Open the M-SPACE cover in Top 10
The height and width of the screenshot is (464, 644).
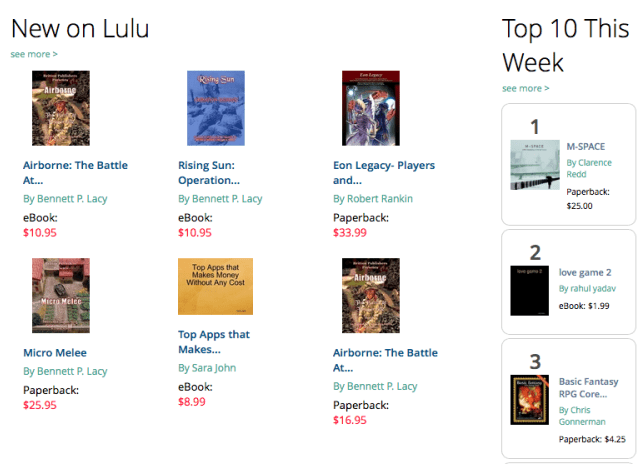click(535, 165)
